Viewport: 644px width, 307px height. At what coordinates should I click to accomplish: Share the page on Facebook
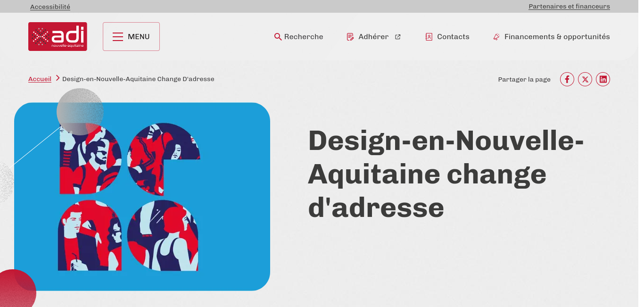click(x=567, y=79)
